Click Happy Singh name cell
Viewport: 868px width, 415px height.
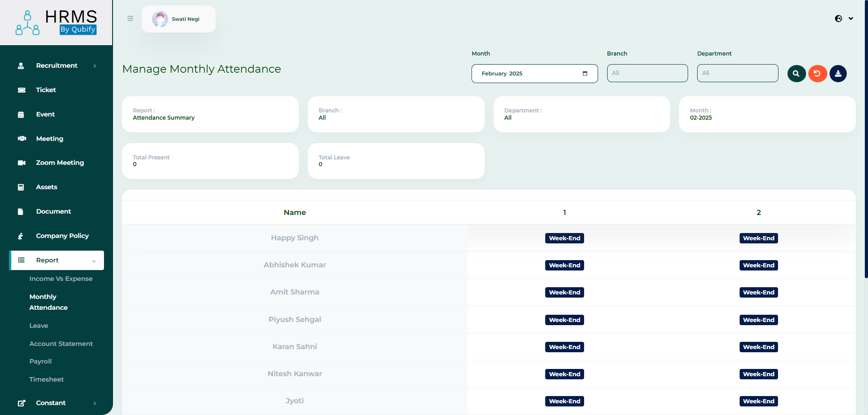tap(295, 238)
